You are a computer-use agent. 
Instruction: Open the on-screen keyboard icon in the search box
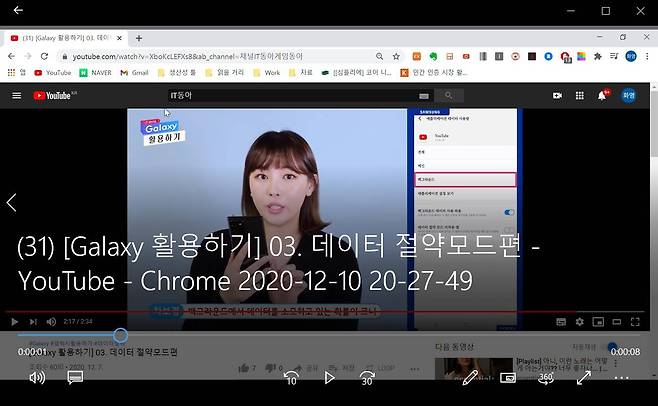pyautogui.click(x=424, y=96)
